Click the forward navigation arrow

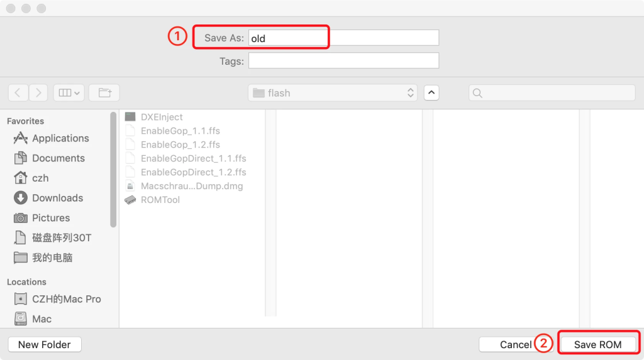[x=38, y=93]
